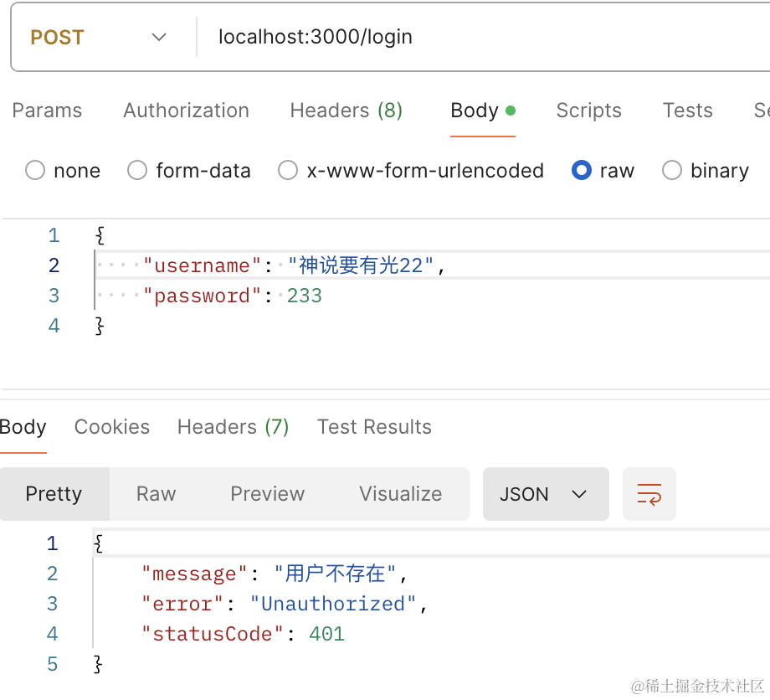The width and height of the screenshot is (770, 700).
Task: Select the raw body radio button
Action: [582, 171]
